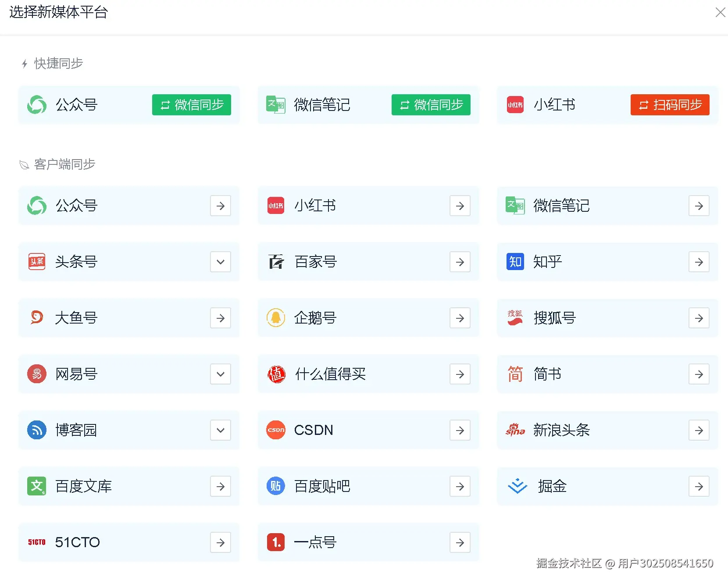Click the 掘金 (Juejin) blue logo icon

[517, 486]
